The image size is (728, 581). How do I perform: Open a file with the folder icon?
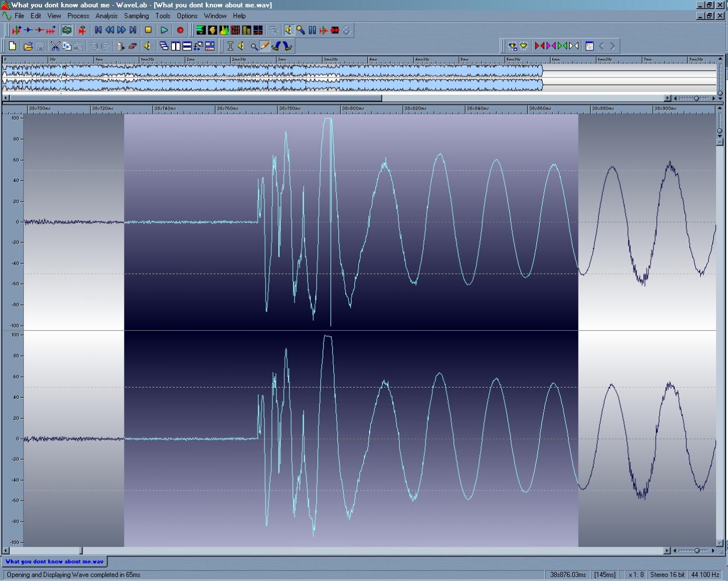[x=27, y=46]
